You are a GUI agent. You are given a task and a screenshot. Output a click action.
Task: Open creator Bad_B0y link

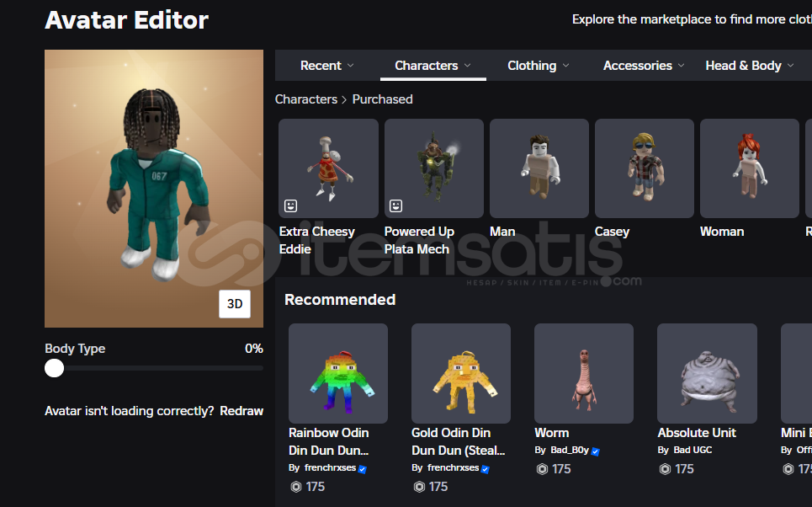pos(570,450)
